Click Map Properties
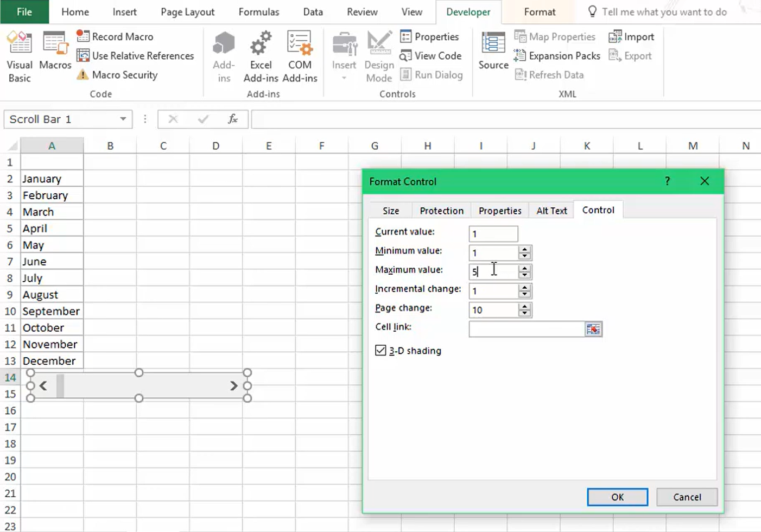Image resolution: width=761 pixels, height=532 pixels. pos(555,36)
